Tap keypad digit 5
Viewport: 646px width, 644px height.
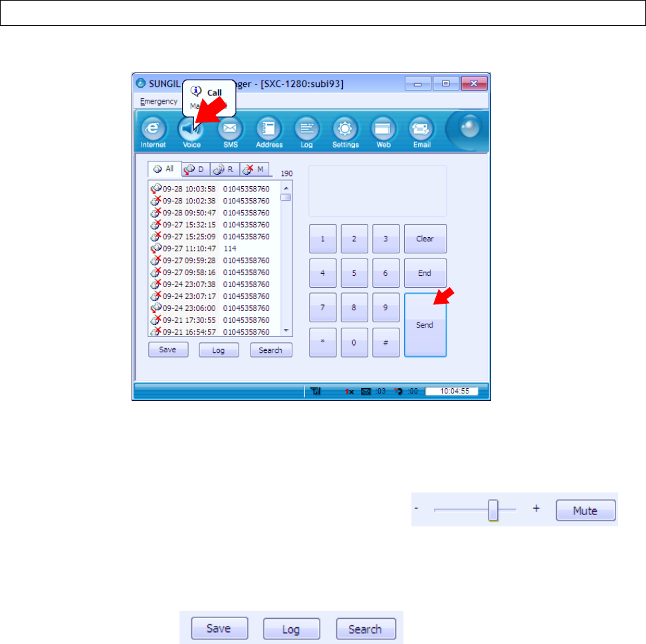(x=354, y=272)
